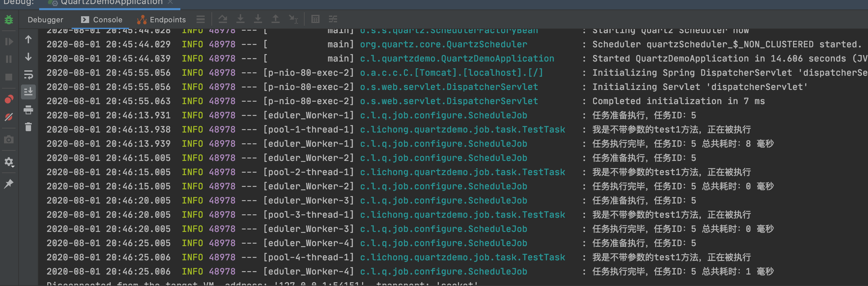
Task: Click message containing 总共耗时: 8 毫秒
Action: 683,144
